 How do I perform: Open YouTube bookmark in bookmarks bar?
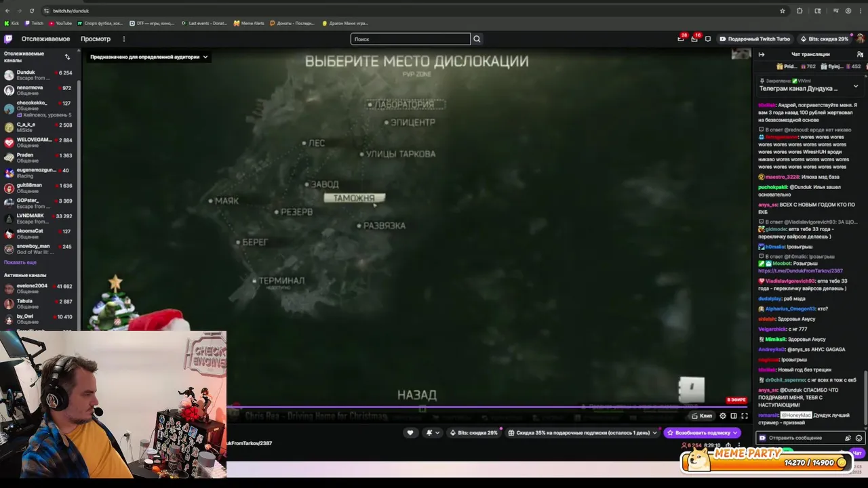pyautogui.click(x=60, y=23)
